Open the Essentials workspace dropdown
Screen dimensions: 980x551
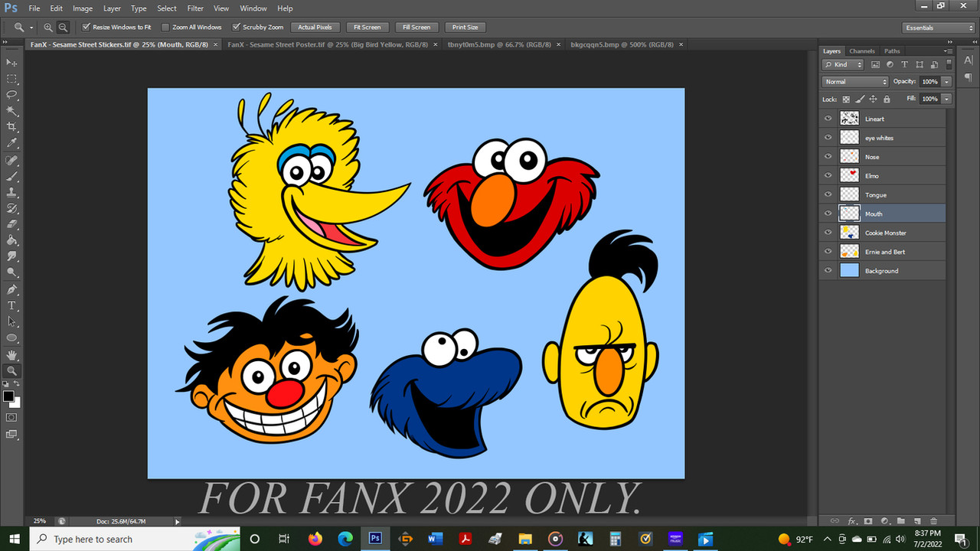[939, 28]
